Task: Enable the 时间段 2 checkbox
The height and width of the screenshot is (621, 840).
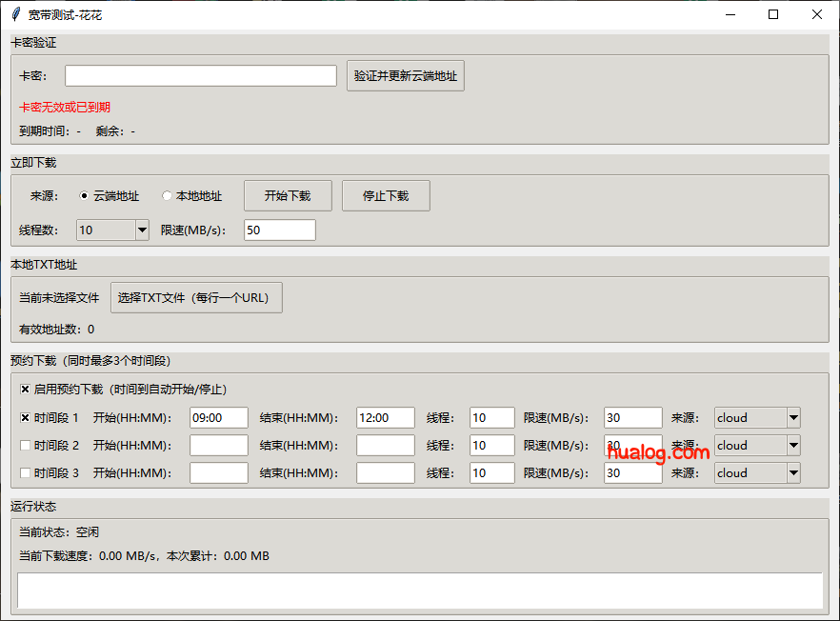Action: point(25,445)
